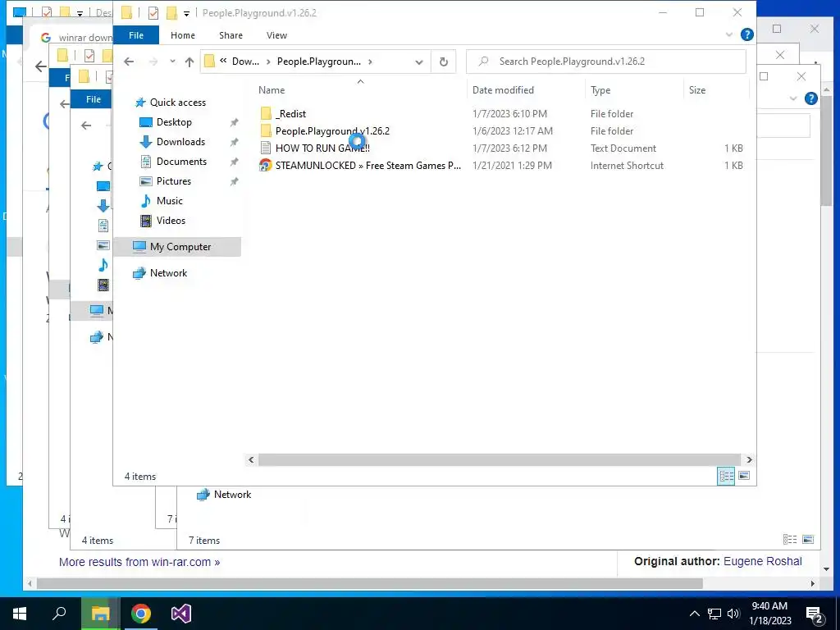This screenshot has height=630, width=840.
Task: Open Videos in Quick access
Action: pyautogui.click(x=171, y=221)
